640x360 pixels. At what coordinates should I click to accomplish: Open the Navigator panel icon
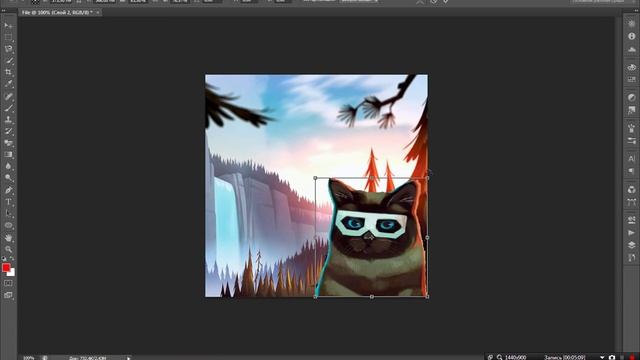coord(631,24)
